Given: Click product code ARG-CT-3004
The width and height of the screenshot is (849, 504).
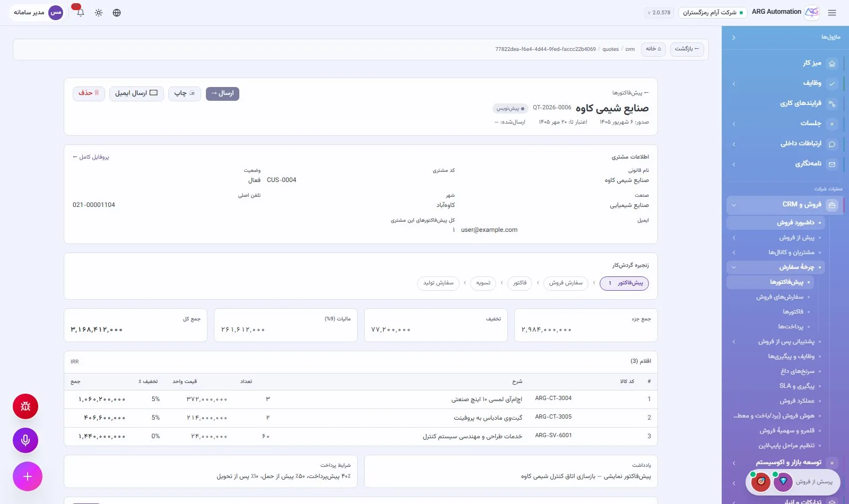Looking at the screenshot, I should pyautogui.click(x=553, y=398).
